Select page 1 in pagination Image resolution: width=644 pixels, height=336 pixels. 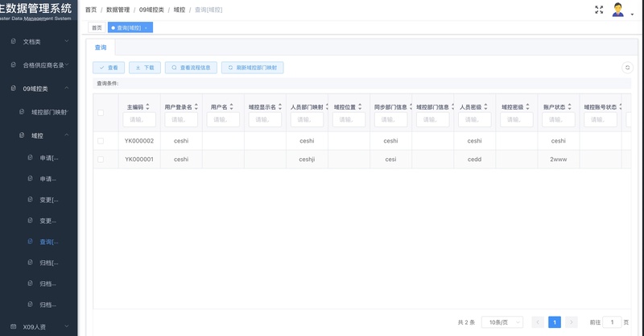(555, 322)
